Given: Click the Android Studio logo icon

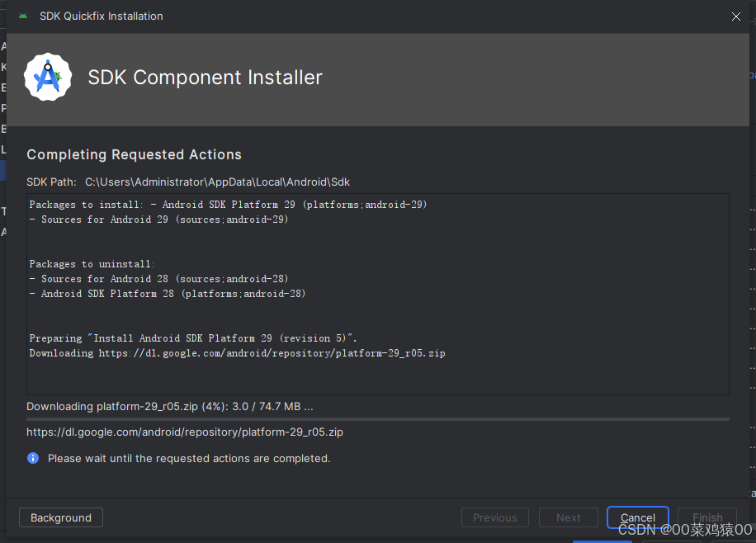Looking at the screenshot, I should coord(48,77).
